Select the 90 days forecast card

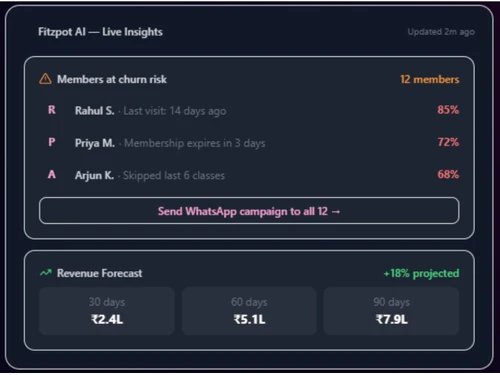[x=392, y=311]
